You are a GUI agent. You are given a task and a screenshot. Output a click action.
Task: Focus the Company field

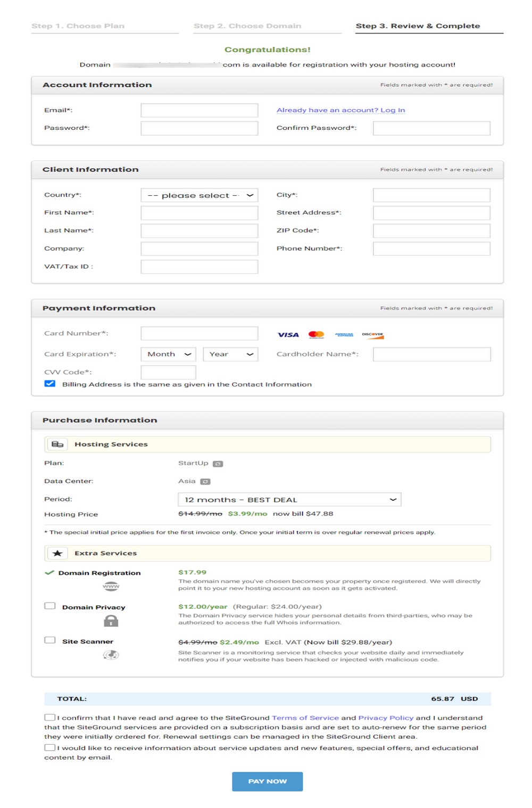[x=199, y=249]
